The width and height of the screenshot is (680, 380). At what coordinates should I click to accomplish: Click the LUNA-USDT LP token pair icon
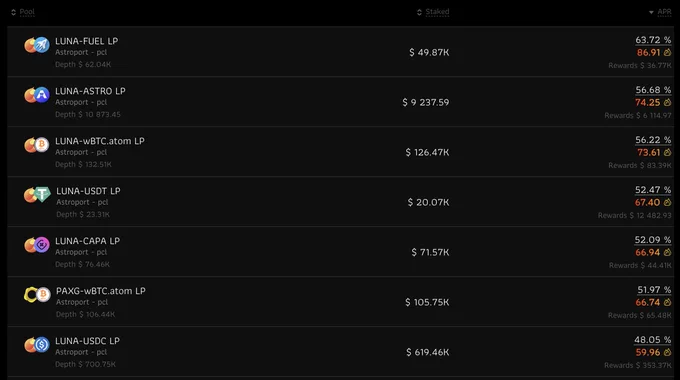click(37, 194)
